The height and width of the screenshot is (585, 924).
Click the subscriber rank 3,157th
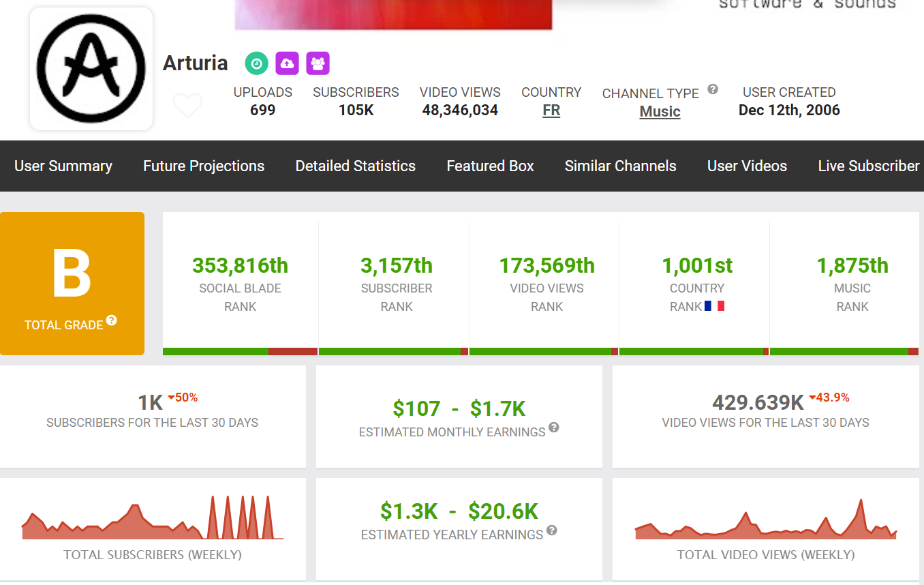pyautogui.click(x=397, y=265)
